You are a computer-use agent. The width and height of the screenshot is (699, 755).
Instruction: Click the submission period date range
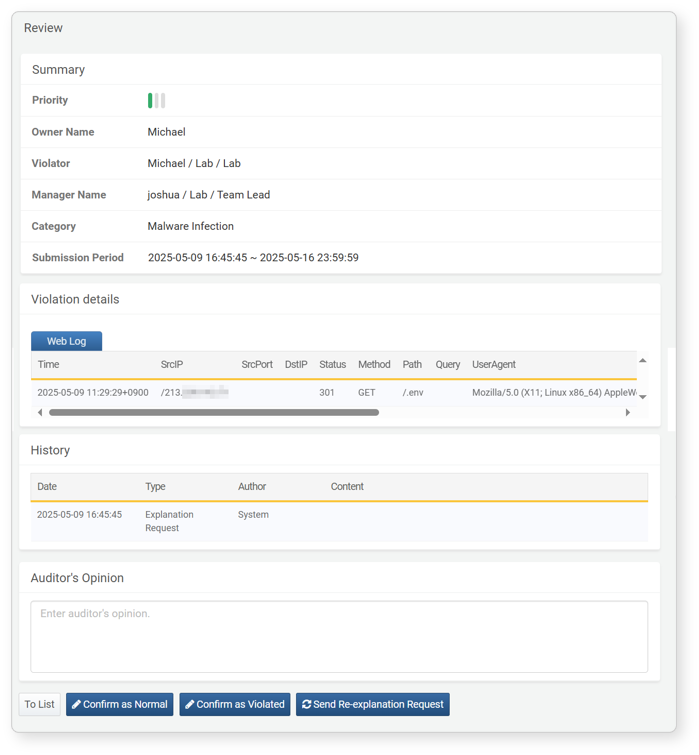tap(253, 258)
